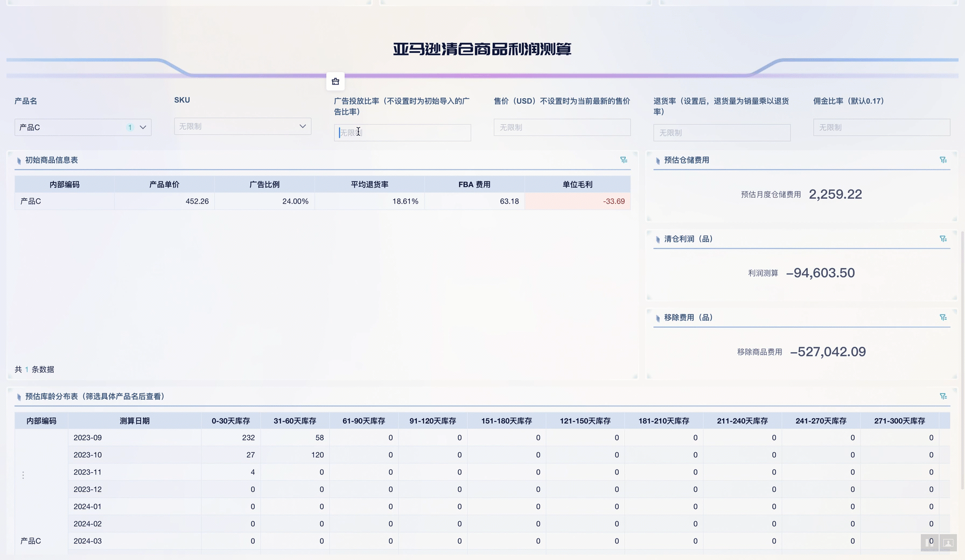
Task: Click 产品C cell in 初始商品信息表
Action: click(x=65, y=201)
